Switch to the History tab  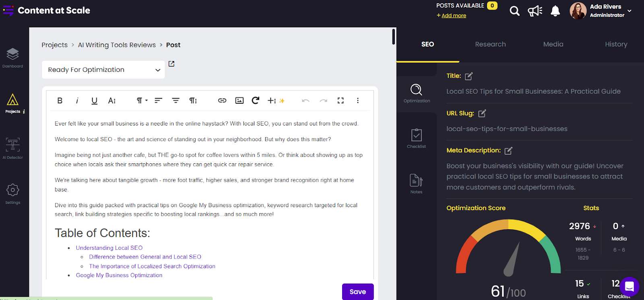(x=616, y=44)
